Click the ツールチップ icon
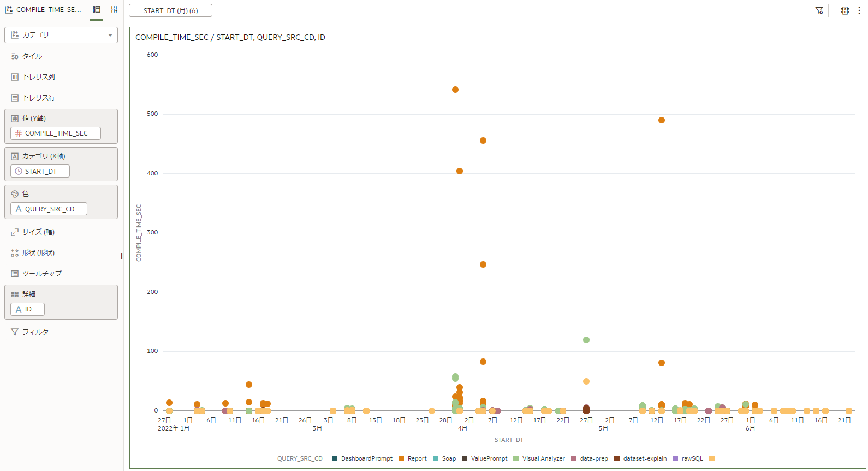868x471 pixels. point(15,274)
